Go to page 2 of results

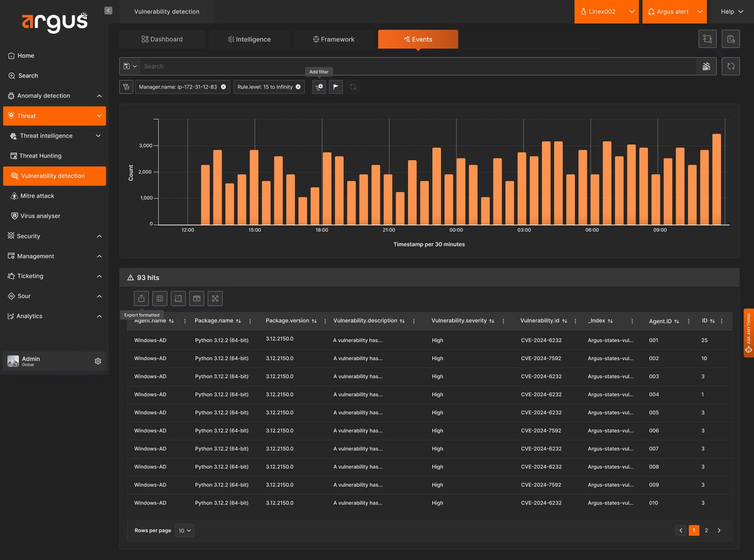coord(706,531)
